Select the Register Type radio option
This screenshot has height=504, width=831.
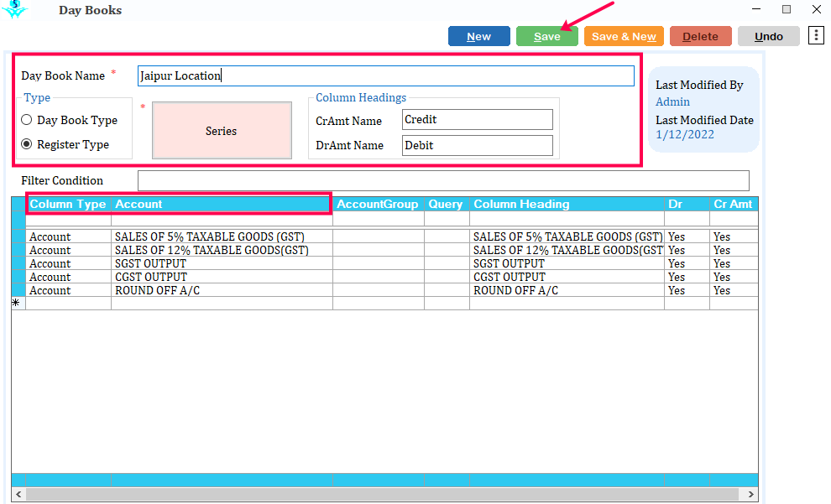[x=27, y=144]
